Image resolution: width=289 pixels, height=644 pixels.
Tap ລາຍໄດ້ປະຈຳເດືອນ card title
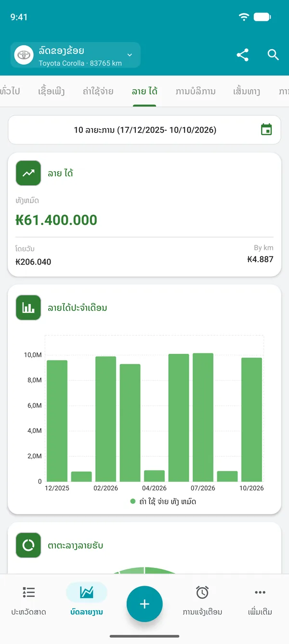[x=77, y=308]
